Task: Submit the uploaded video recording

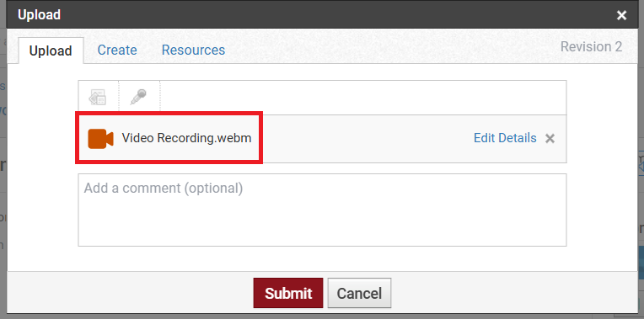Action: click(x=288, y=293)
